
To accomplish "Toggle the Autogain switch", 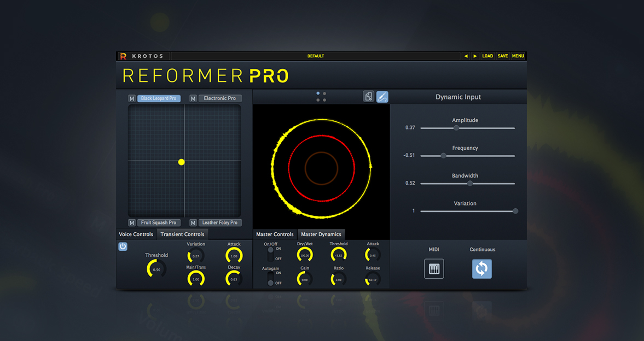I will 270,278.
